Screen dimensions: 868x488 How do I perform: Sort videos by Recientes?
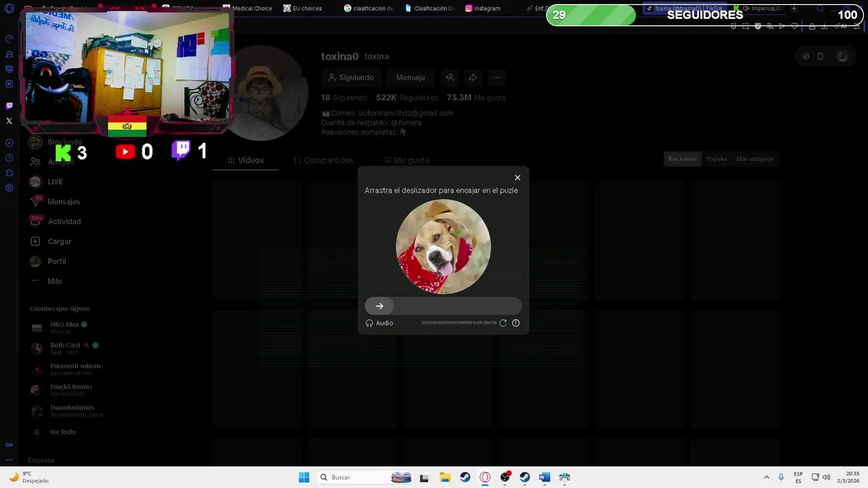pos(682,159)
